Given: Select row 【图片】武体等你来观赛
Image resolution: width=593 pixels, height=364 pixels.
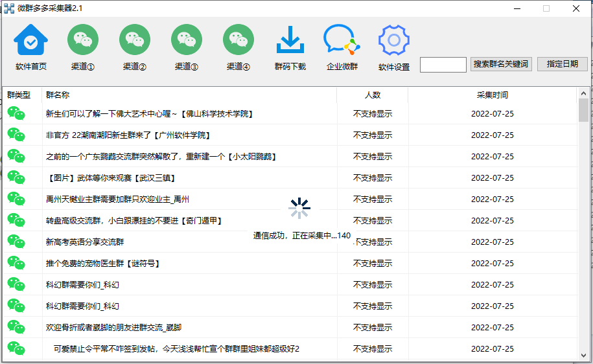Looking at the screenshot, I should [290, 177].
